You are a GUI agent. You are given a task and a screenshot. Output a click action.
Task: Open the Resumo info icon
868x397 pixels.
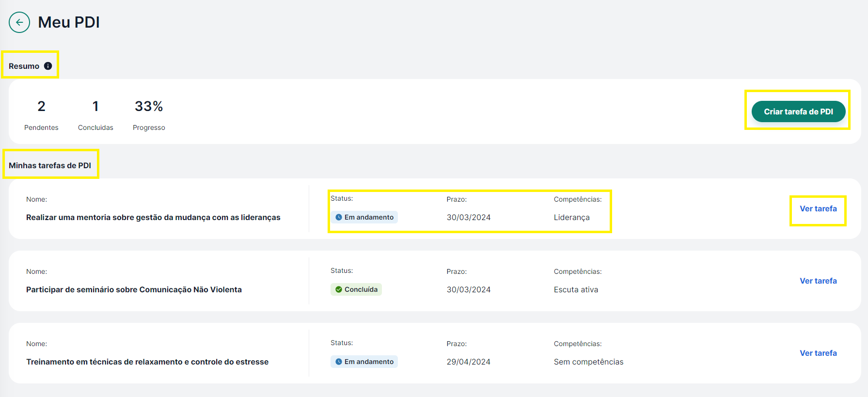pyautogui.click(x=48, y=66)
